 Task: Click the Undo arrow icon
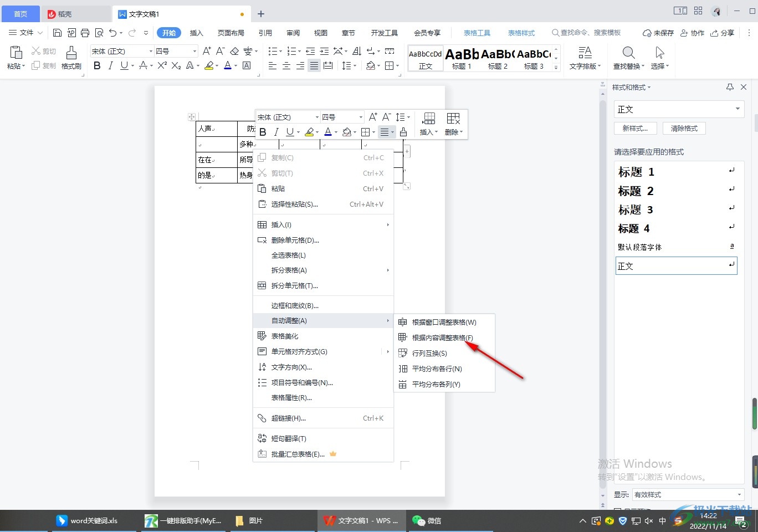[113, 33]
